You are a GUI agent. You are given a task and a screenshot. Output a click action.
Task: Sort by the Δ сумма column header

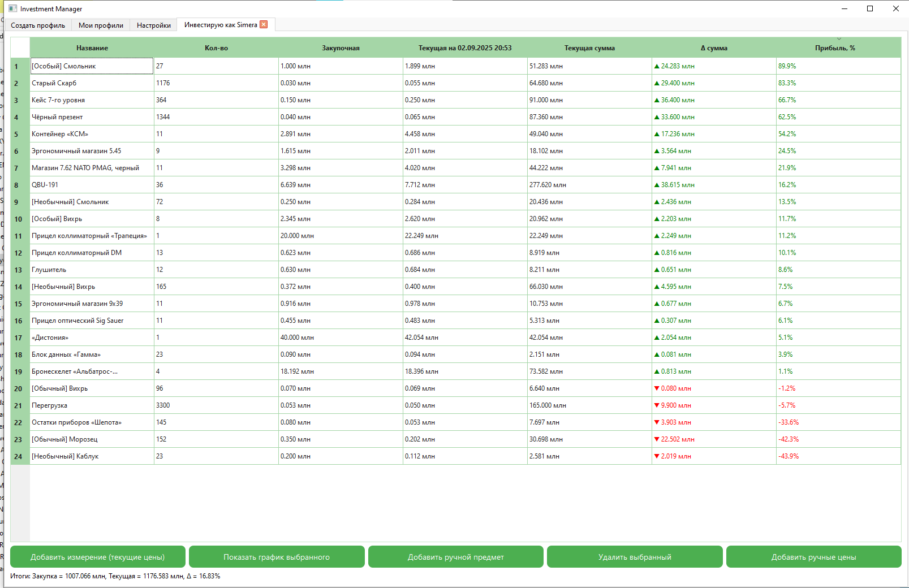714,48
